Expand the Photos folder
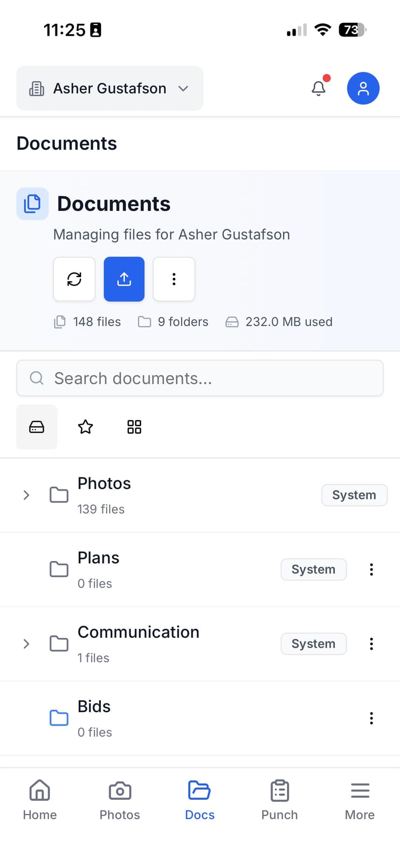This screenshot has width=400, height=868. click(x=26, y=495)
